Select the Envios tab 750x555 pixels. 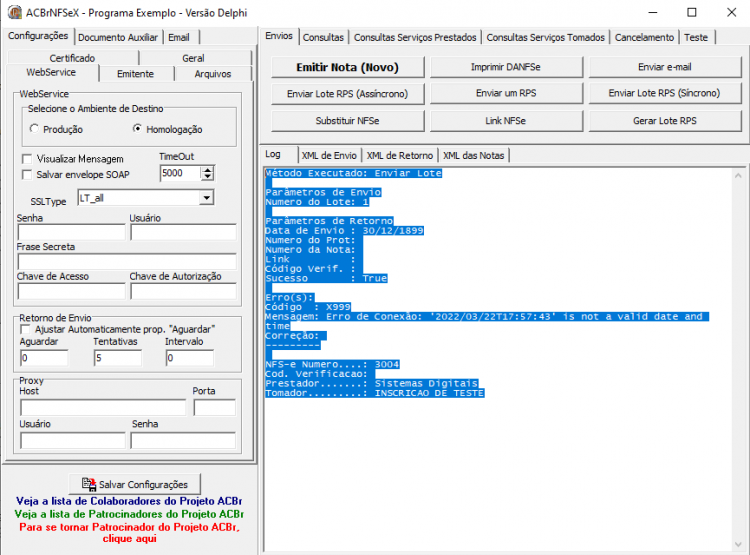pos(279,36)
